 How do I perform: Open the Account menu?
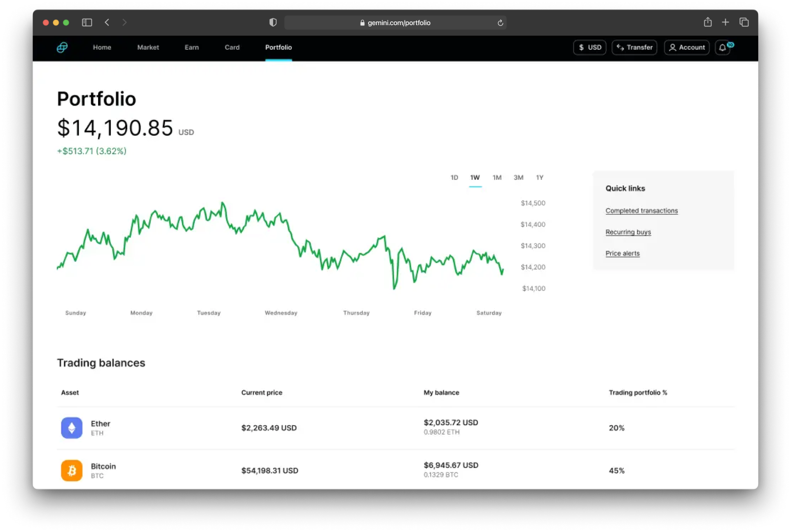coord(686,47)
